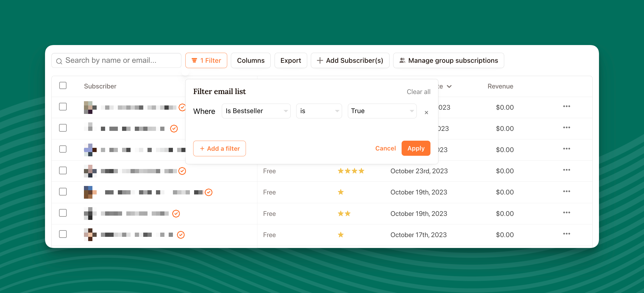The height and width of the screenshot is (293, 644).
Task: Toggle the select-all subscribers checkbox
Action: [x=63, y=86]
